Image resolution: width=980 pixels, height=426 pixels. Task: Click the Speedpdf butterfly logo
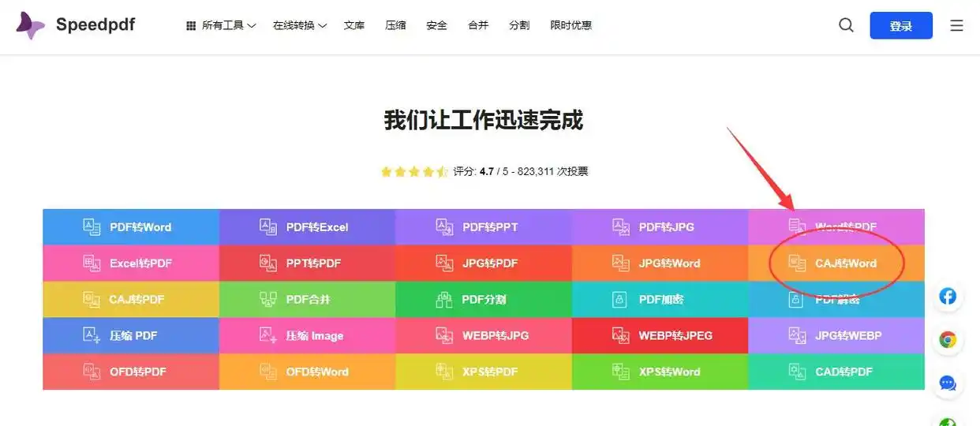(31, 25)
